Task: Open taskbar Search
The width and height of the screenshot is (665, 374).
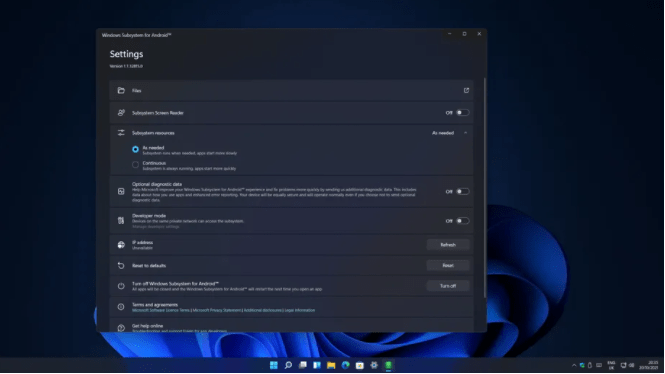Action: click(x=288, y=365)
